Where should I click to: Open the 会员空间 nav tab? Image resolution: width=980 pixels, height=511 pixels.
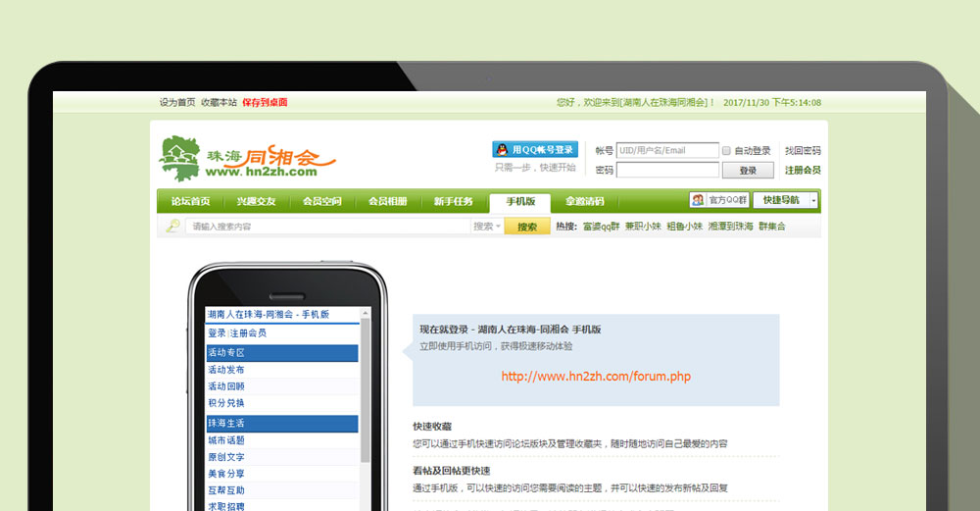click(321, 201)
